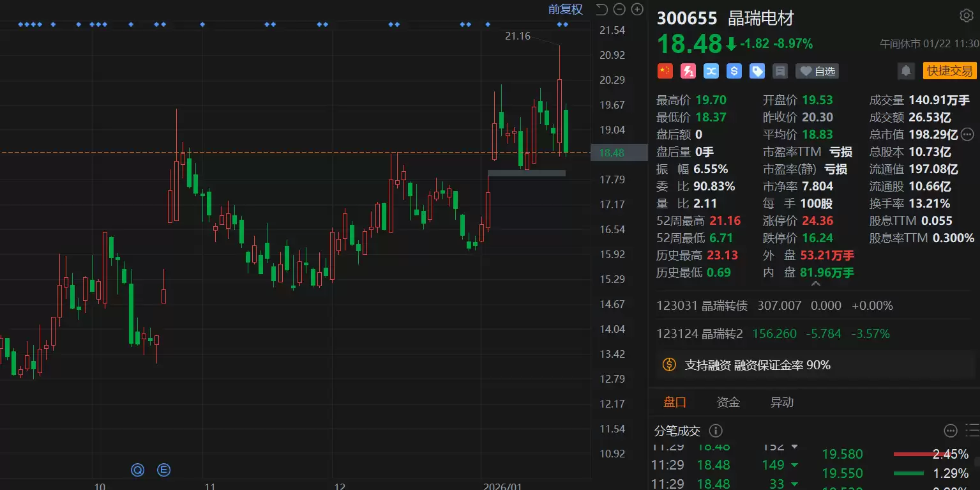
Task: Switch to the 资金 tab
Action: tap(728, 402)
